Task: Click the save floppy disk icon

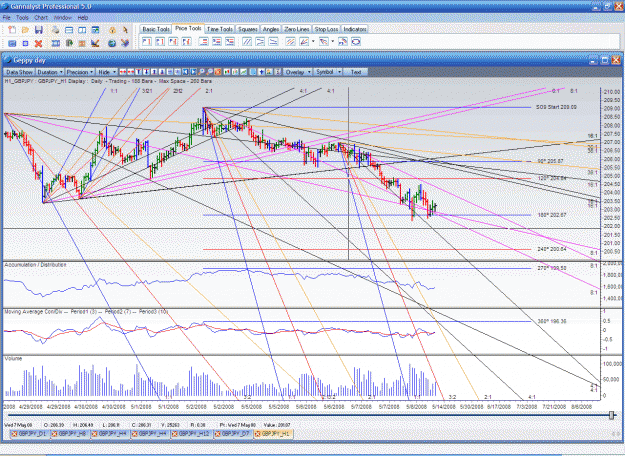Action: 38,30
